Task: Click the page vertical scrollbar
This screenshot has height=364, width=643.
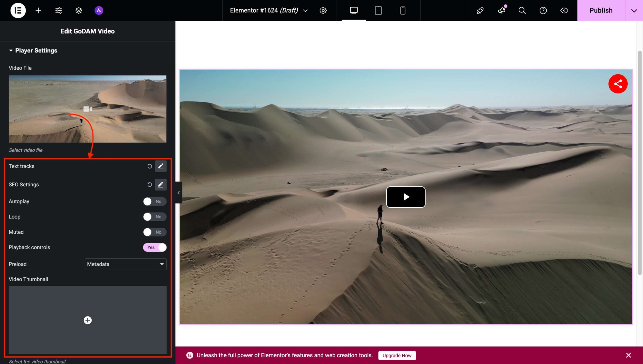Action: [x=640, y=163]
